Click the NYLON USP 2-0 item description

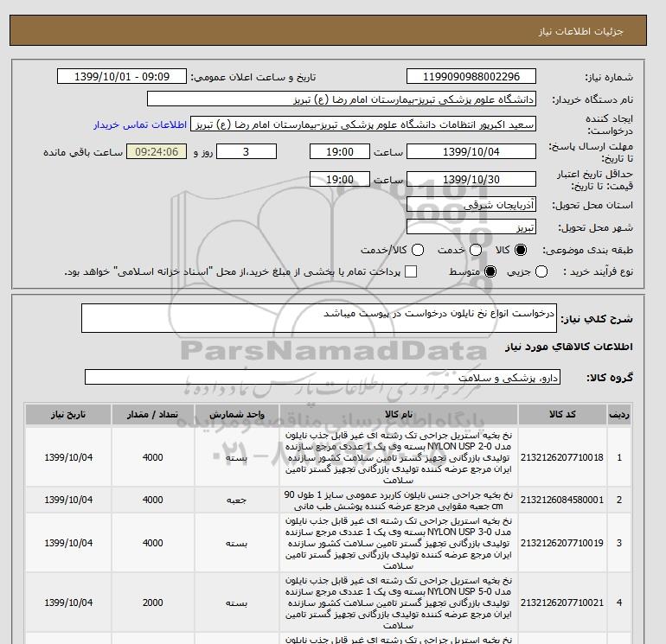tap(399, 457)
